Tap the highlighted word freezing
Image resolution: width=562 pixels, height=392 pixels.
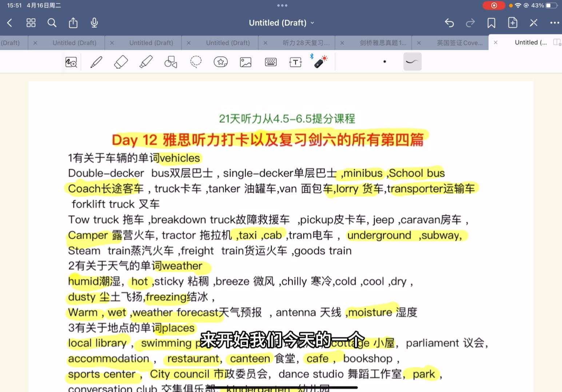(166, 297)
